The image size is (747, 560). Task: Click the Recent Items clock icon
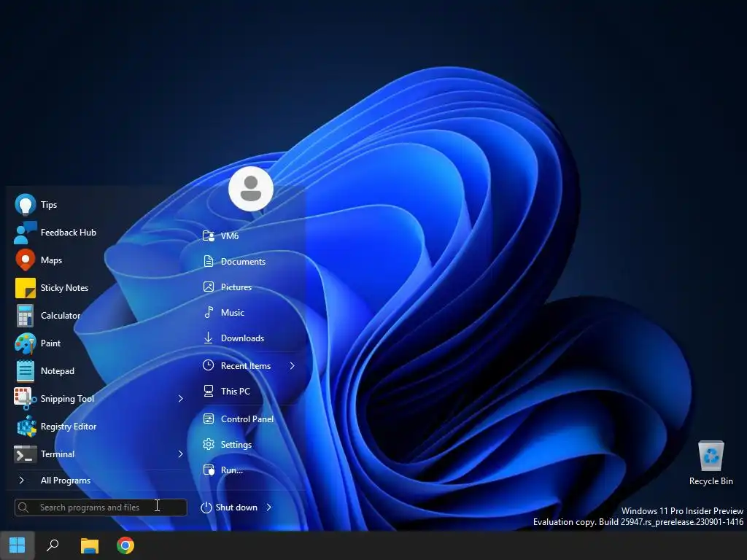[208, 365]
